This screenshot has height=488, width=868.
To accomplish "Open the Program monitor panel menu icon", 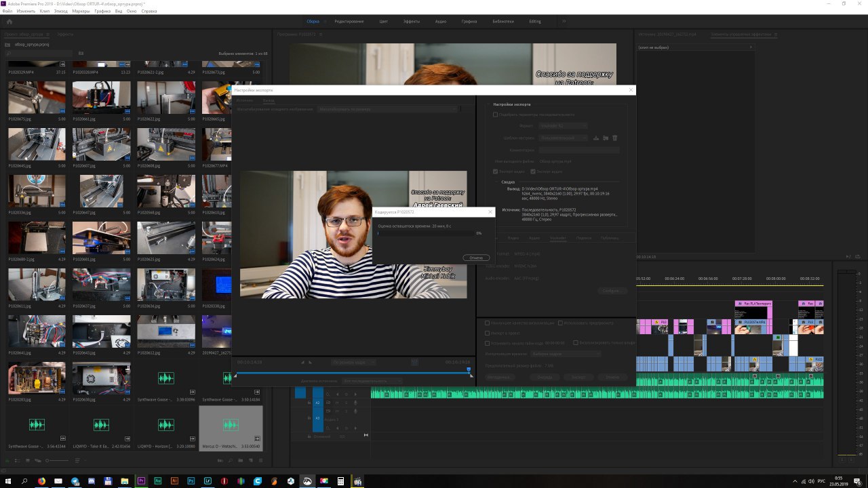I will (321, 33).
